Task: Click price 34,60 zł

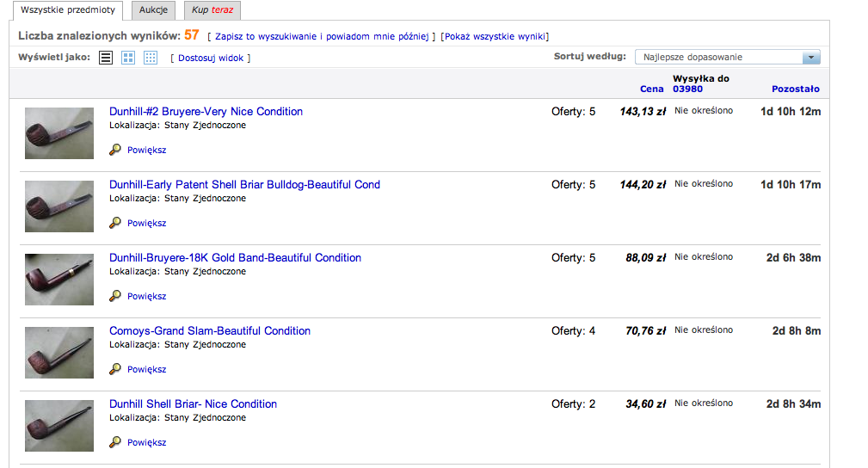Action: tap(645, 403)
